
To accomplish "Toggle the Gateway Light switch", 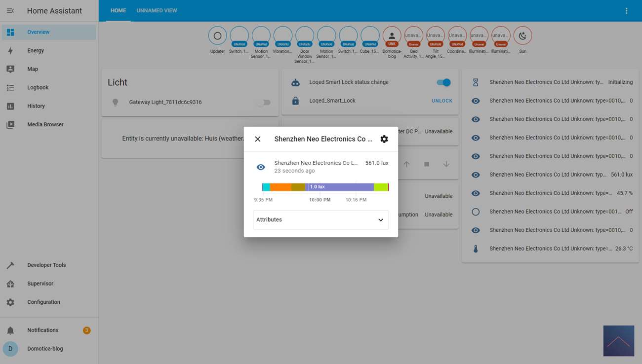I will (264, 103).
